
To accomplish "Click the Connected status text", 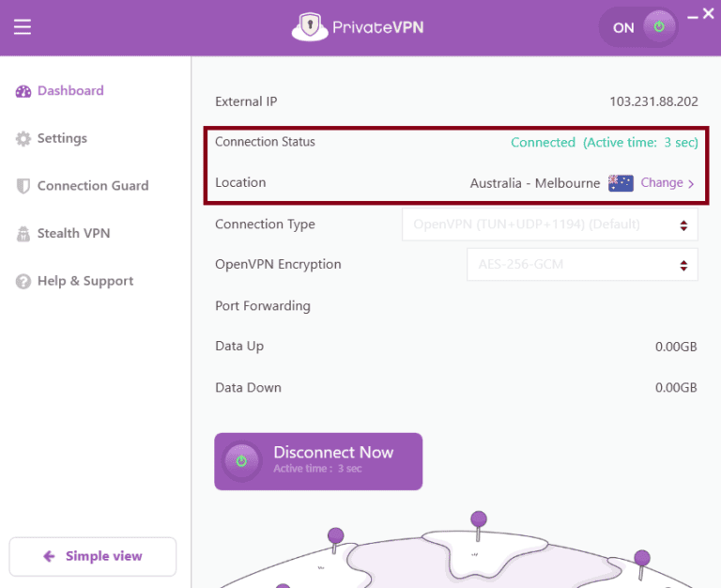I will pyautogui.click(x=543, y=143).
